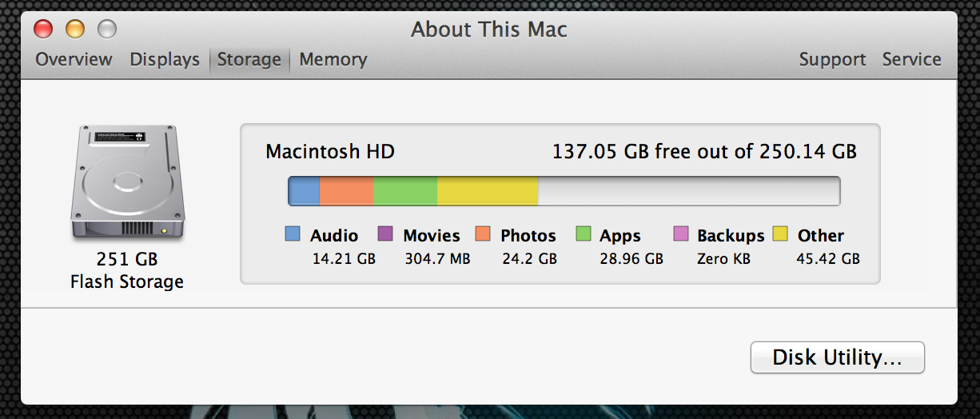Click the gray free-space portion of storage bar
This screenshot has width=980, height=419.
689,191
